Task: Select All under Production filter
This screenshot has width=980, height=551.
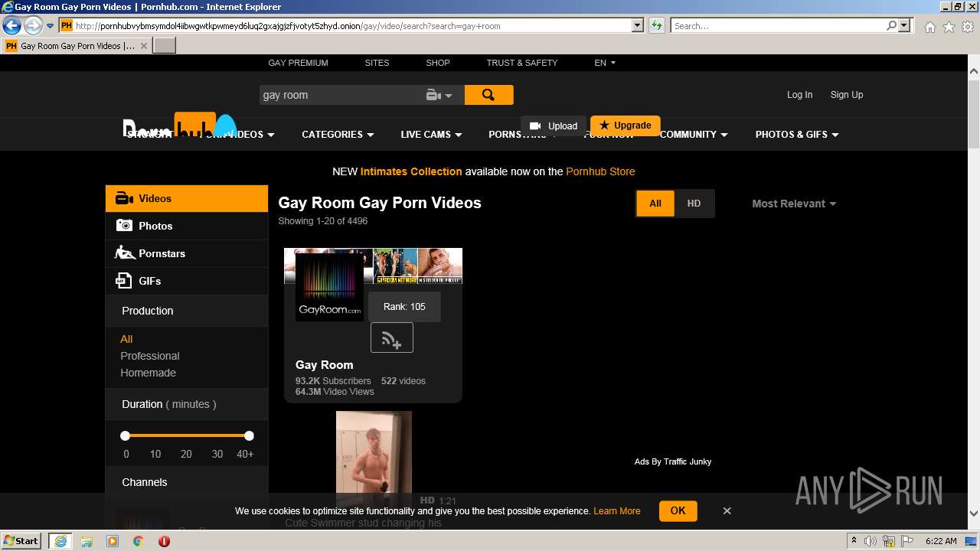Action: (x=126, y=339)
